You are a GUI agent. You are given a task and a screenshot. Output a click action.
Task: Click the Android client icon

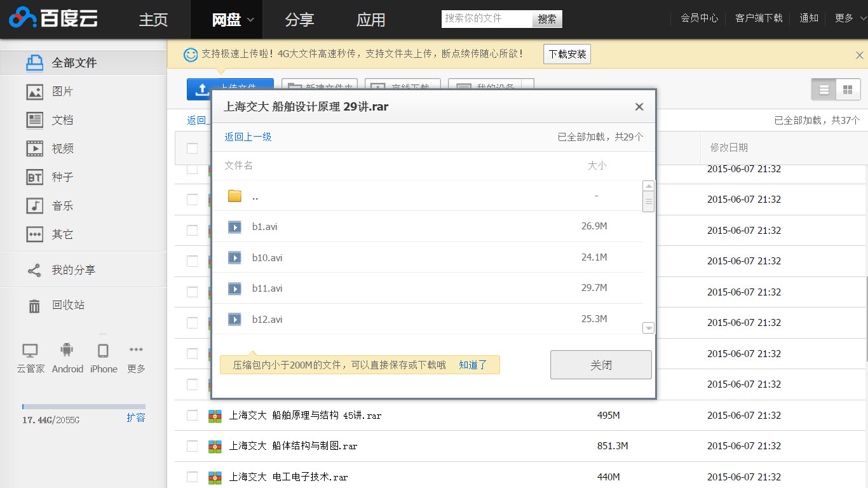tap(67, 350)
